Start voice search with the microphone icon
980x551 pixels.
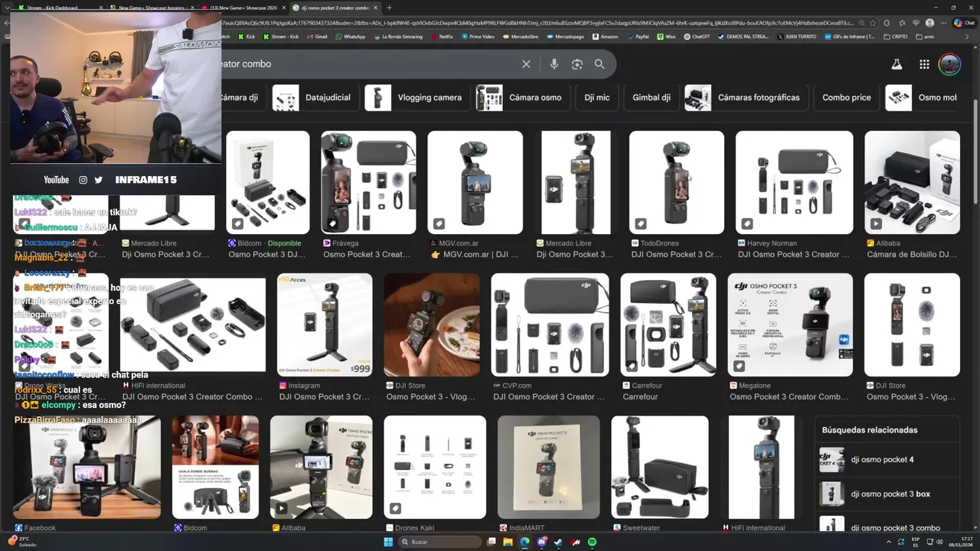(x=554, y=64)
